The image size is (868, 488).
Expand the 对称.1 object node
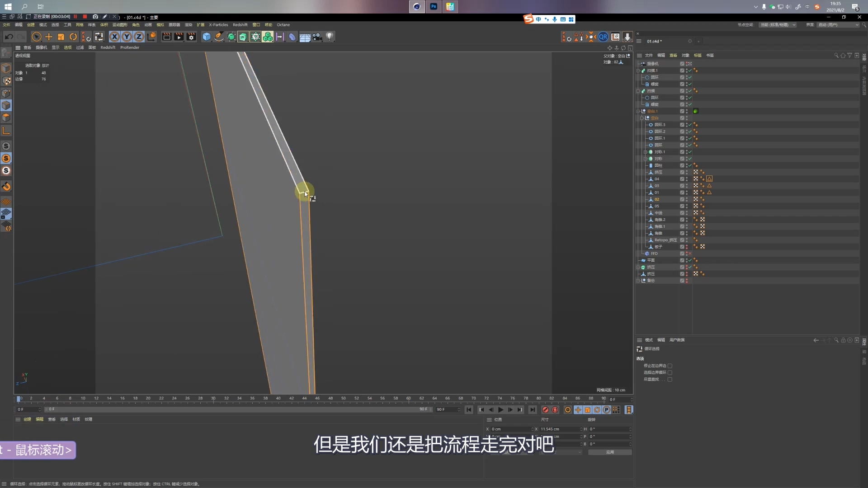pyautogui.click(x=646, y=152)
